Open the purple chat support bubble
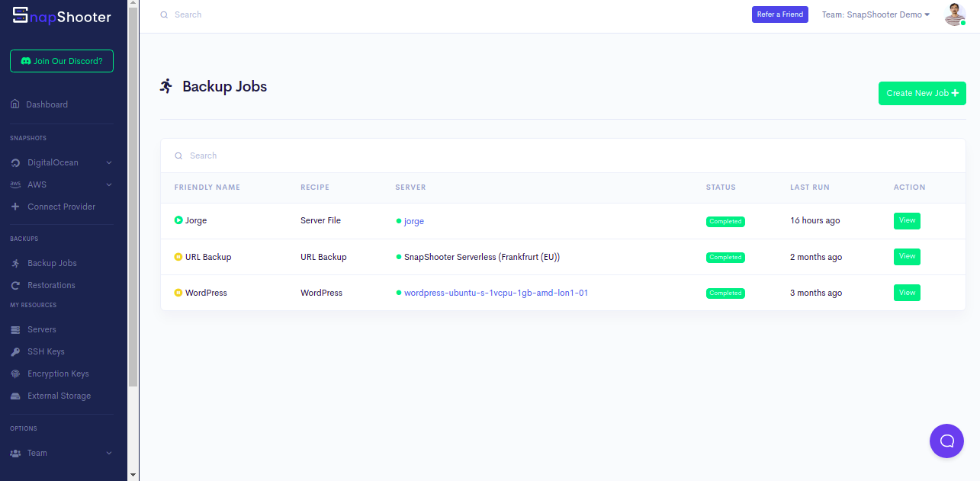The width and height of the screenshot is (980, 481). pos(947,441)
